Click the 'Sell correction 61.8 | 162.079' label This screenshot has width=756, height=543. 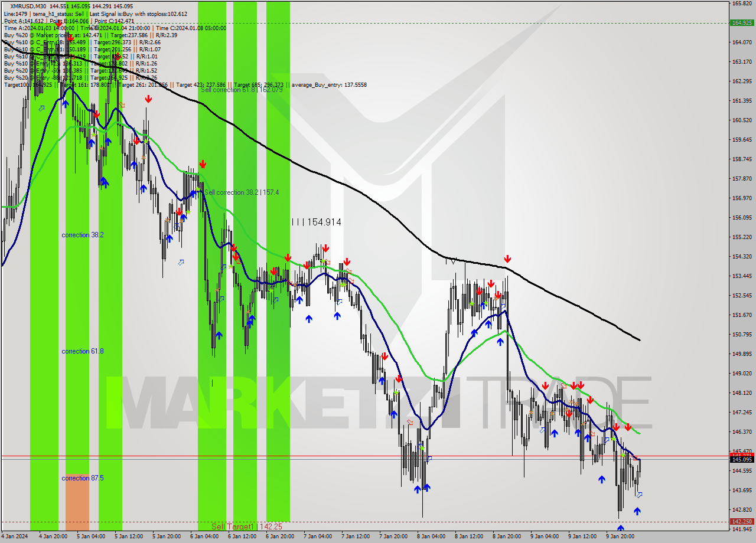point(242,90)
